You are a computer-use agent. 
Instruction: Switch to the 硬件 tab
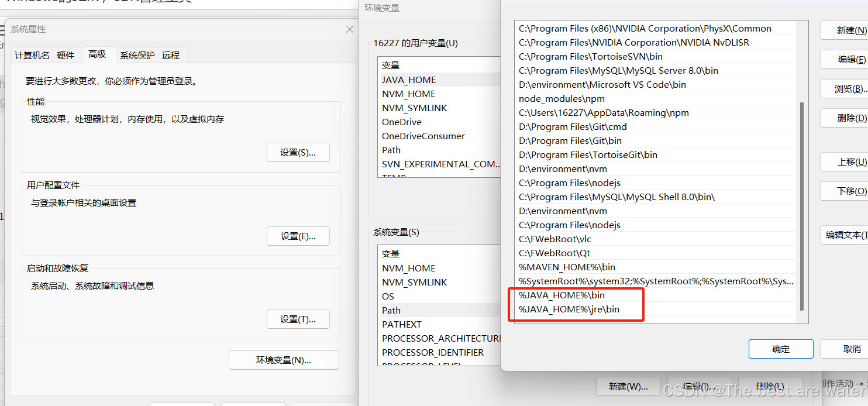[67, 55]
